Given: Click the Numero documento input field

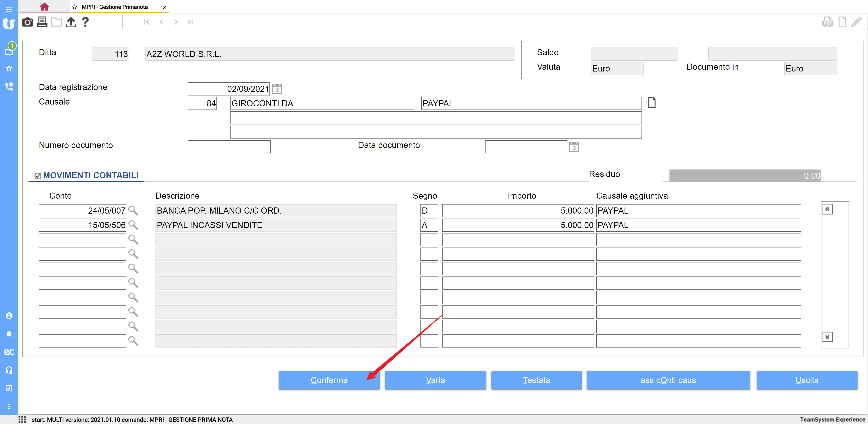Looking at the screenshot, I should (x=229, y=147).
